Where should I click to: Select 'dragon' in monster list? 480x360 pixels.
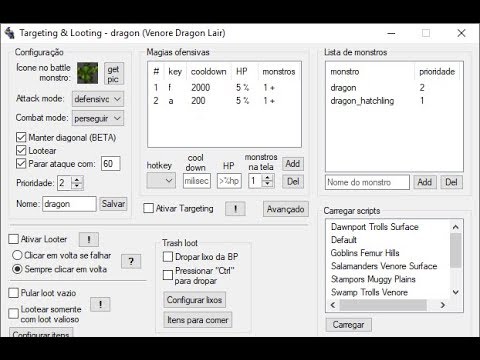point(394,88)
